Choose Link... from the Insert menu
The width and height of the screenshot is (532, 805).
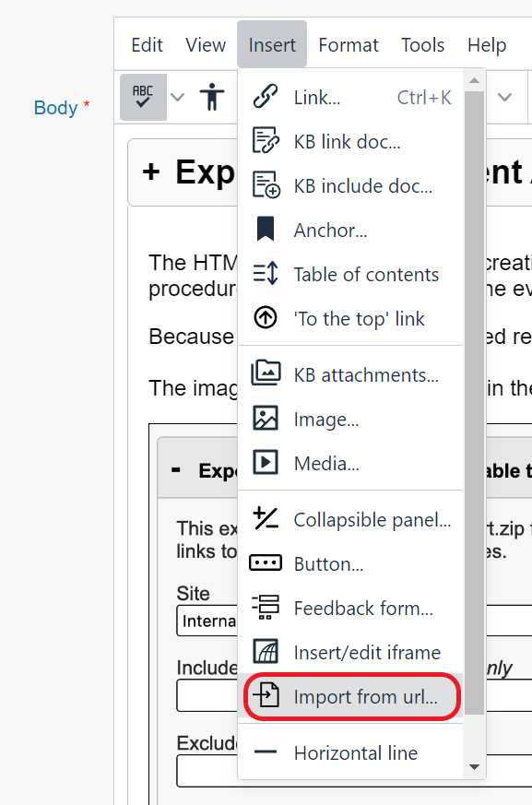[x=350, y=97]
